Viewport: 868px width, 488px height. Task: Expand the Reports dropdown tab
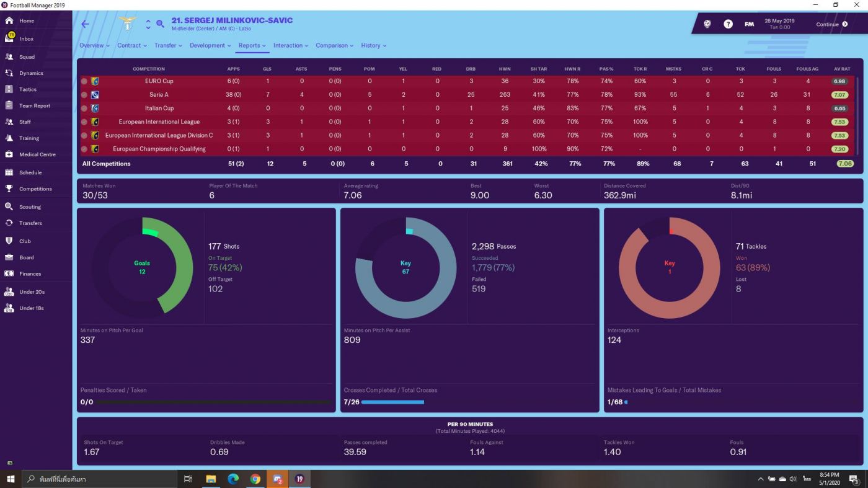coord(252,45)
